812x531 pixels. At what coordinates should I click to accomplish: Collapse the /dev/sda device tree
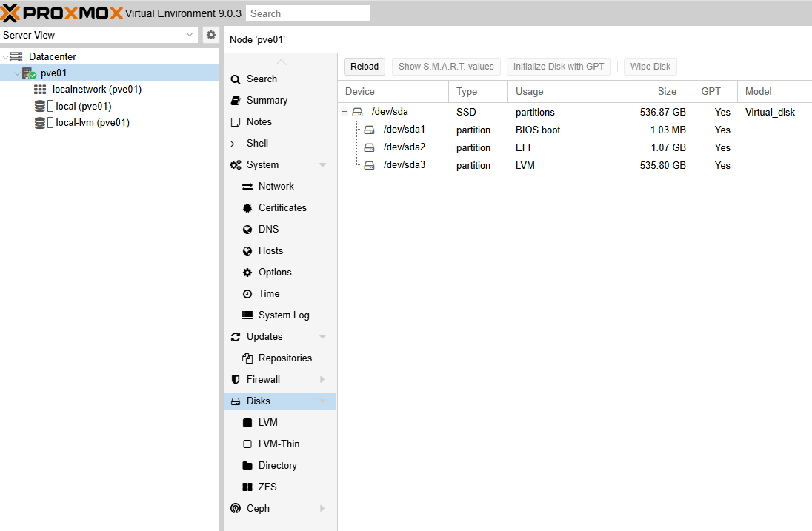click(x=345, y=112)
